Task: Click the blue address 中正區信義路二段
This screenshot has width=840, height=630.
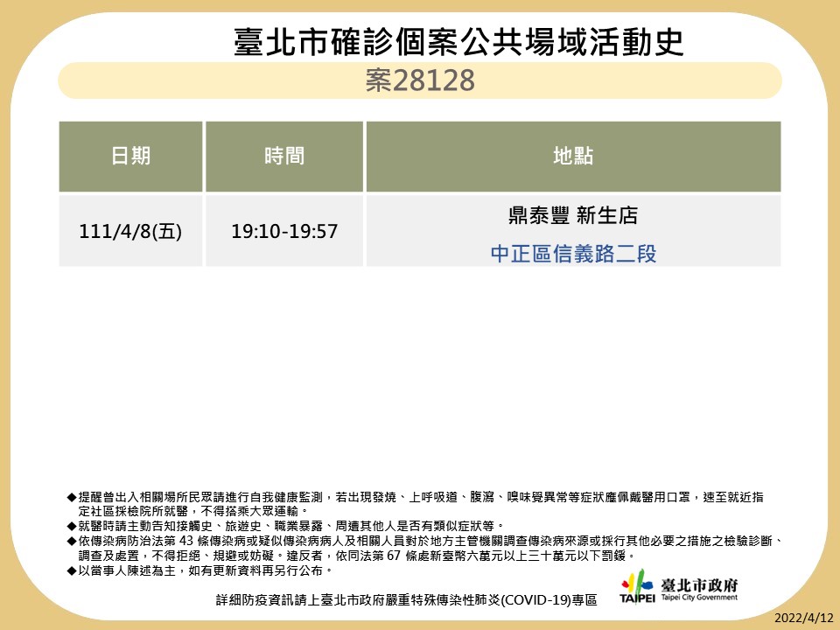Action: [573, 254]
